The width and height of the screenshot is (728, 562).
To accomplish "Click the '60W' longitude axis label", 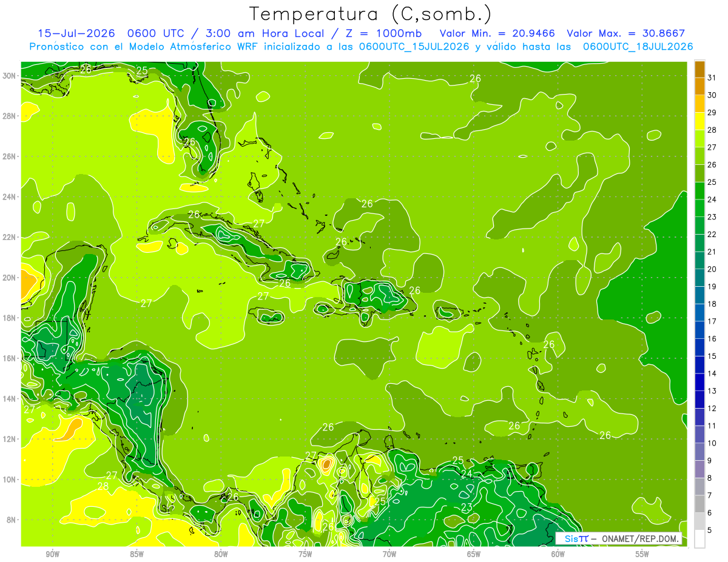I will pos(558,555).
